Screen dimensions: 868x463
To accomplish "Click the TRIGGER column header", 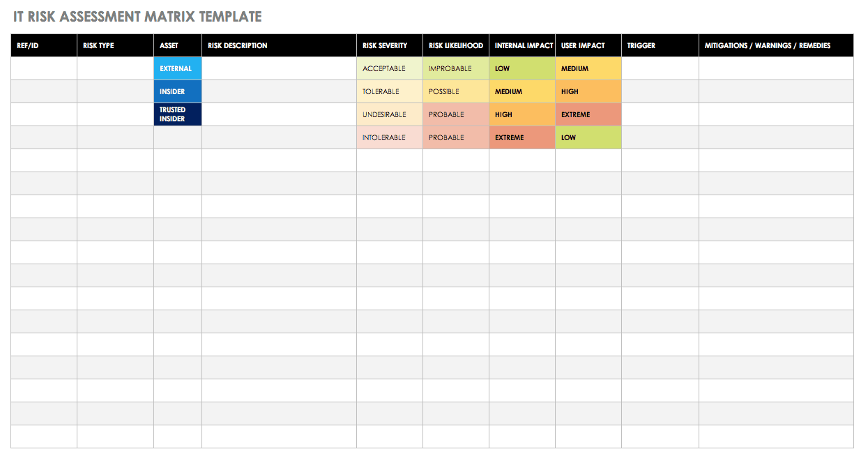I will 660,45.
